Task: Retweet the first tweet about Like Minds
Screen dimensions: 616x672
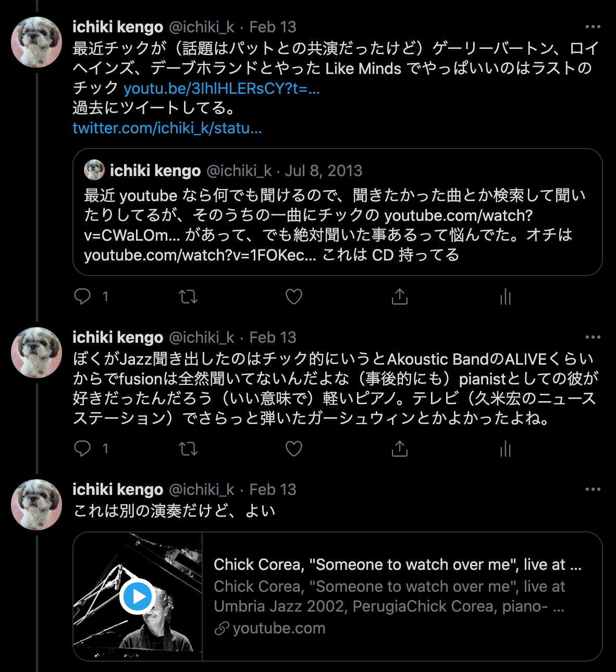Action: tap(188, 296)
